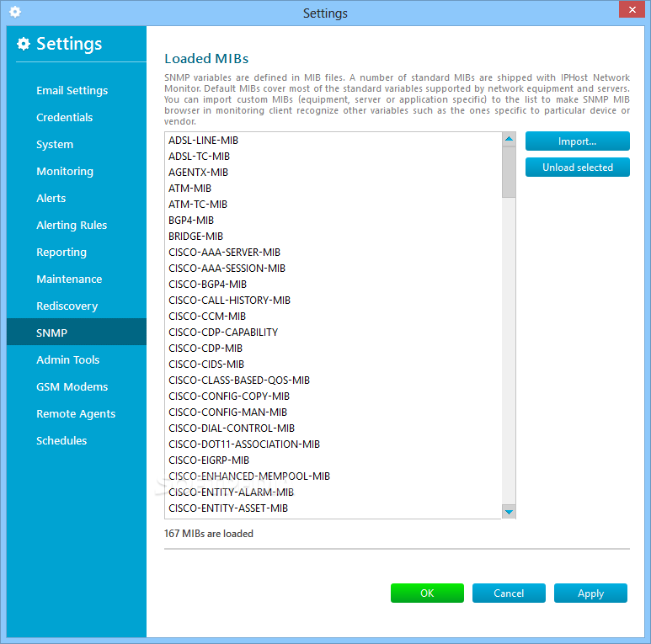Select AGENTX-MIB entry

pos(333,173)
